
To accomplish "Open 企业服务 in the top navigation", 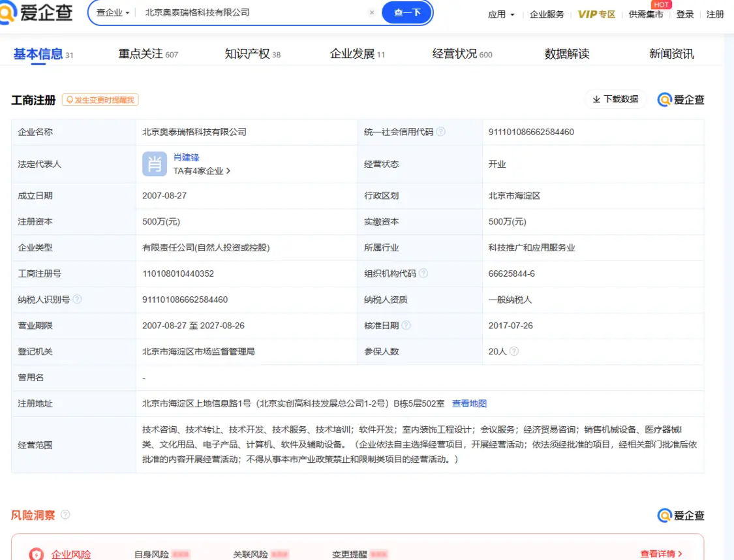I will click(x=547, y=14).
